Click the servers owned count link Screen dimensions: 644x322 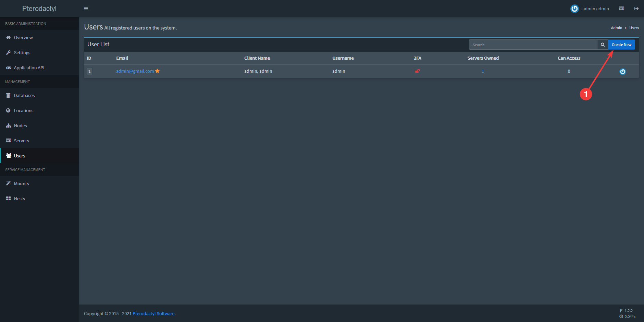[x=483, y=71]
